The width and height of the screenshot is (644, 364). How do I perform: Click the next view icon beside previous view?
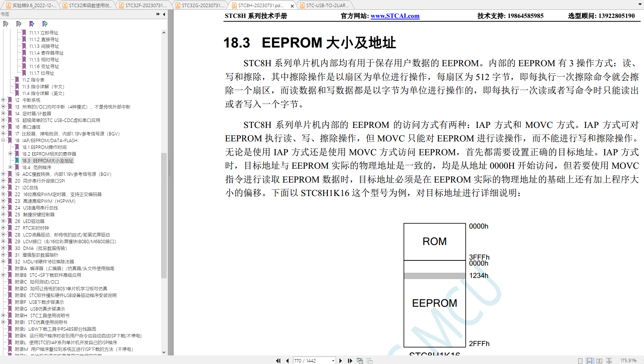(370, 361)
